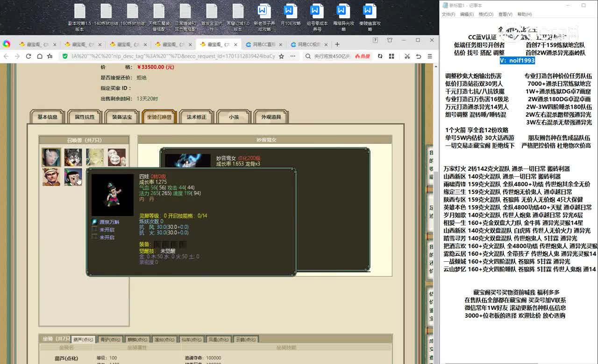The width and height of the screenshot is (598, 364).
Task: Open the 雁塔异光攻略 document
Action: point(343,18)
